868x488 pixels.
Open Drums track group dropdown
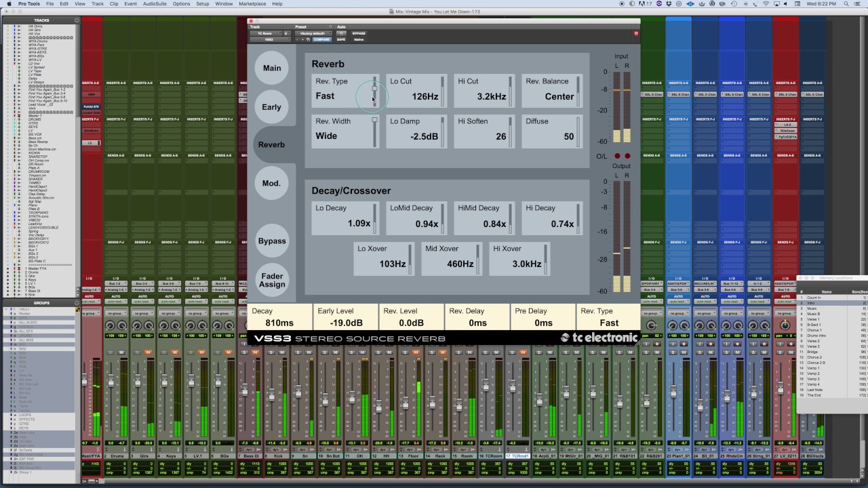(x=116, y=313)
